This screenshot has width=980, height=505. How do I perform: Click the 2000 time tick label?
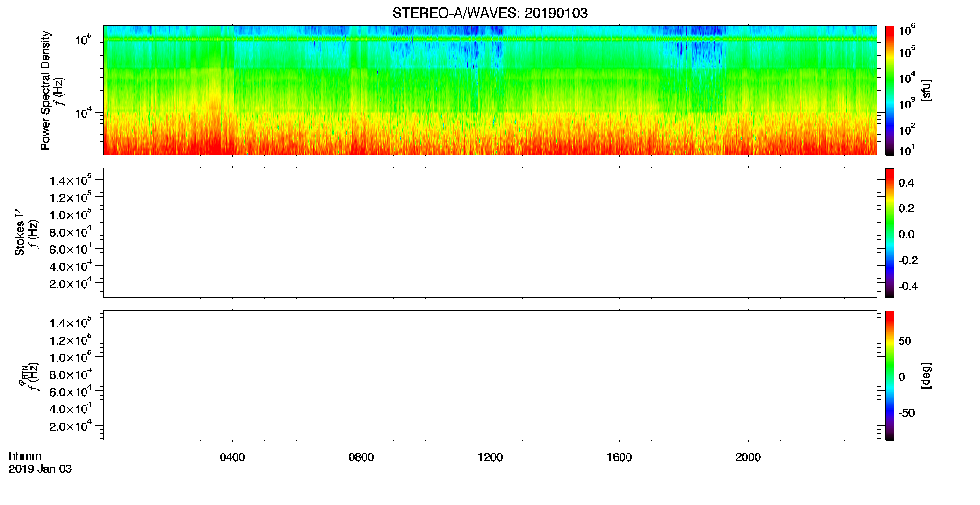pos(748,457)
